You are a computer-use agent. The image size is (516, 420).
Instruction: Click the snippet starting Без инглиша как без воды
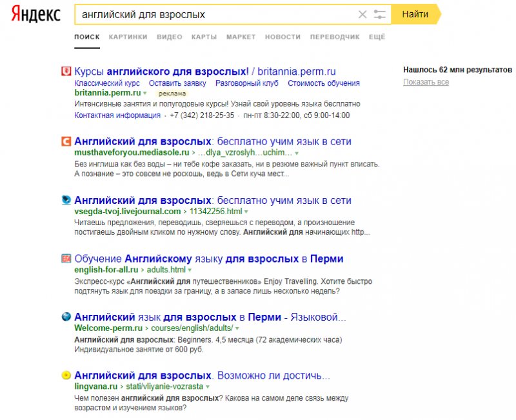[x=227, y=169]
